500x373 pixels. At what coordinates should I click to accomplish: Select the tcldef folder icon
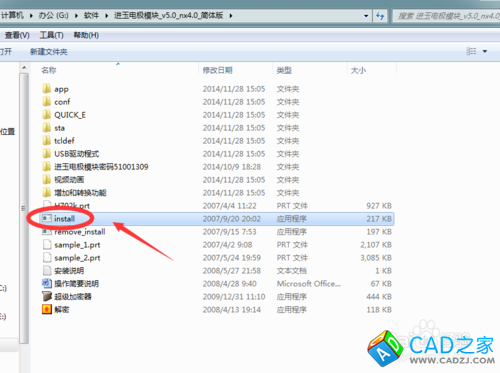pos(47,141)
